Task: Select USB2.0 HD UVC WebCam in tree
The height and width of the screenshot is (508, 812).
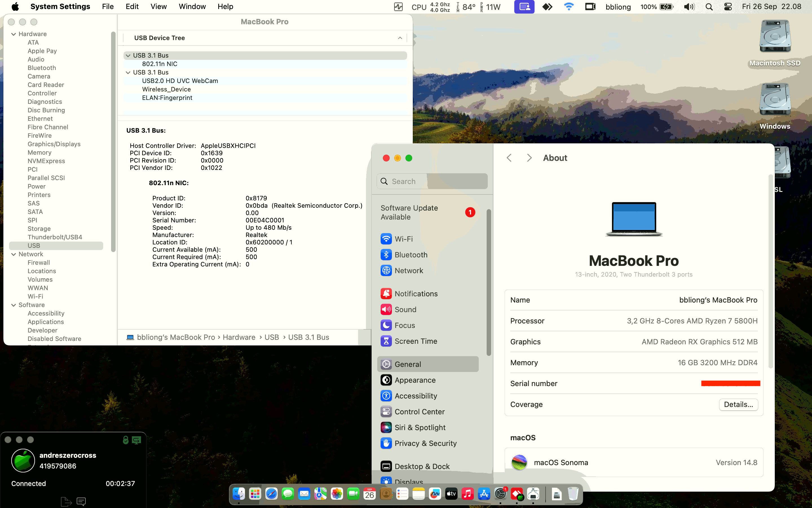Action: pyautogui.click(x=265, y=81)
